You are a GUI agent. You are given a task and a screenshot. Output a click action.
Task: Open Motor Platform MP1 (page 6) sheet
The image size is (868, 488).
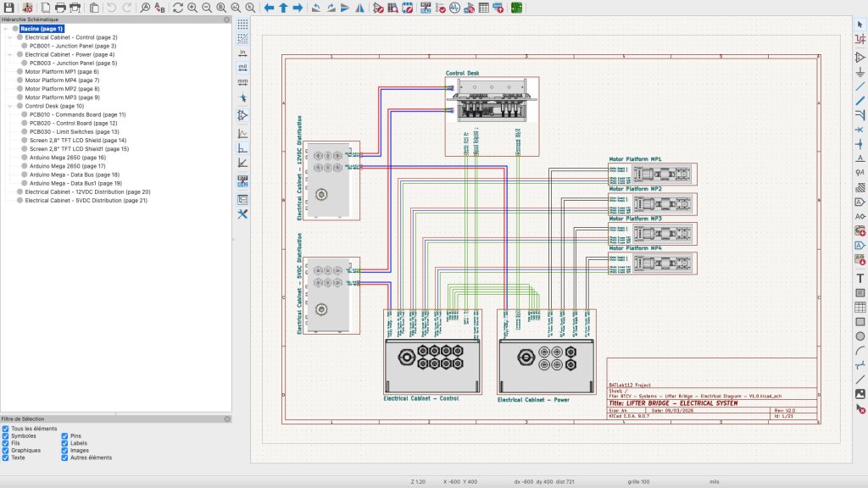tap(62, 72)
